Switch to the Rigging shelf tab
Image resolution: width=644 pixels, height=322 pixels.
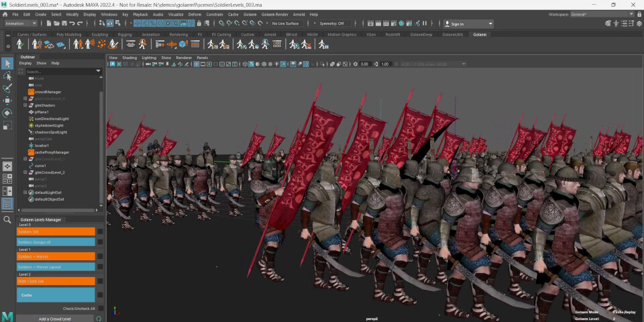(125, 34)
